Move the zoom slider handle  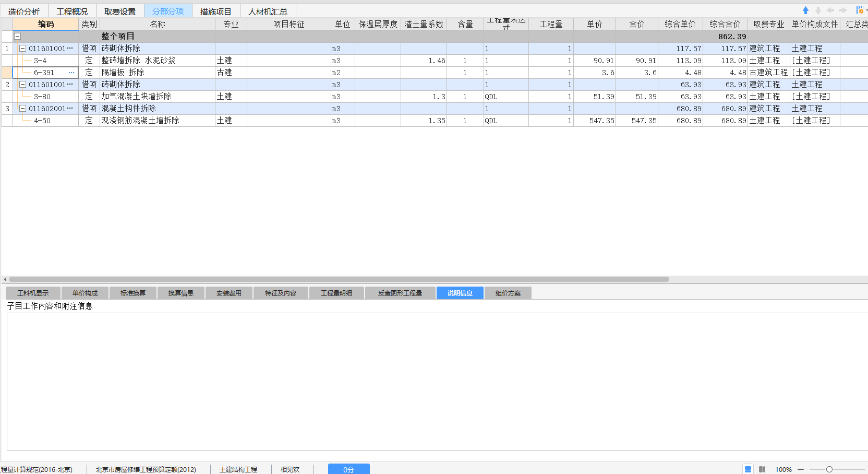point(829,469)
